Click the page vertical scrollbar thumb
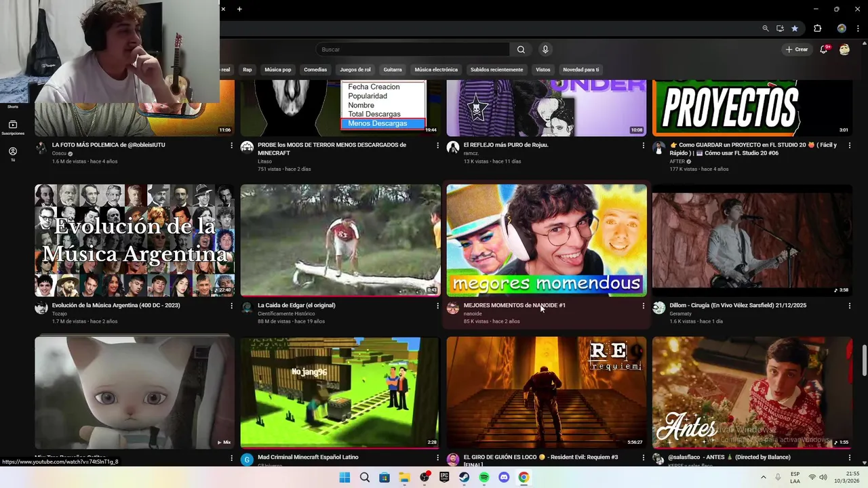Image resolution: width=868 pixels, height=488 pixels. [x=865, y=359]
